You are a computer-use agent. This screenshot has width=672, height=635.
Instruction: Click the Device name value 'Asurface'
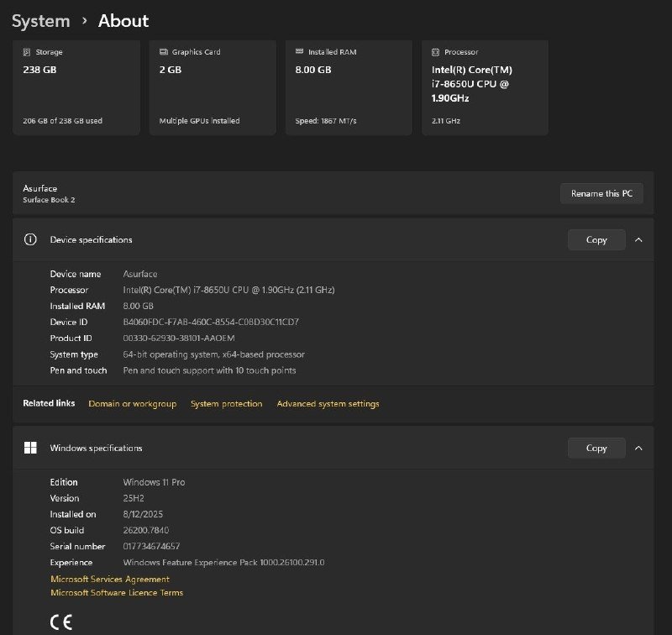coord(140,274)
